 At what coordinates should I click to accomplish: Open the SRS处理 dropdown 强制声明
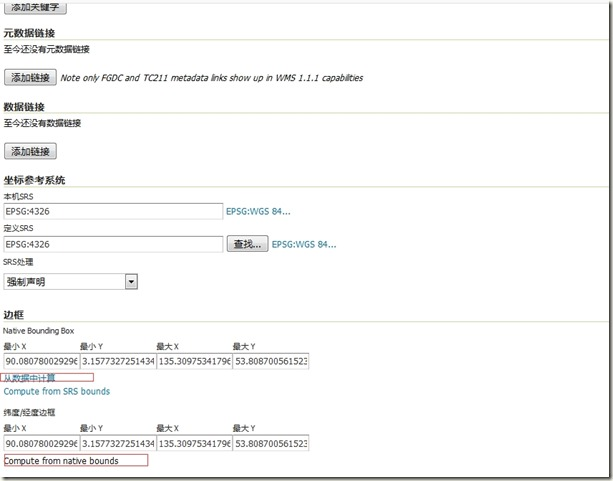coord(70,282)
